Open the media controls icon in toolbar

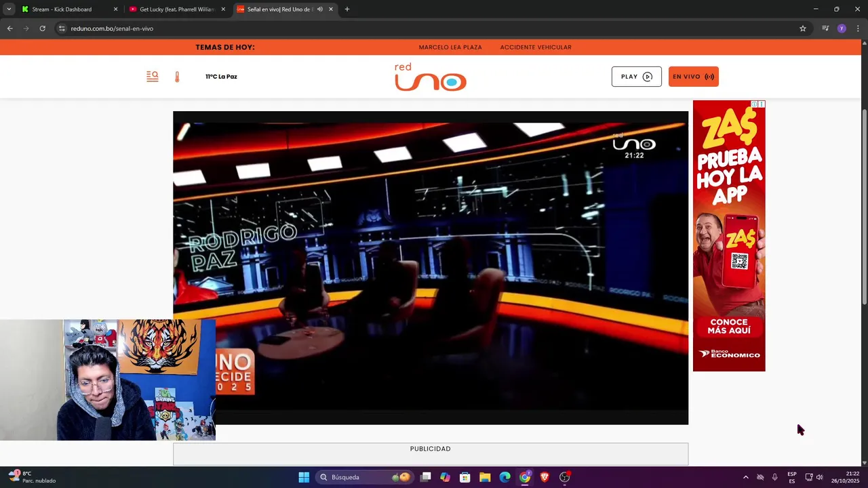(825, 28)
